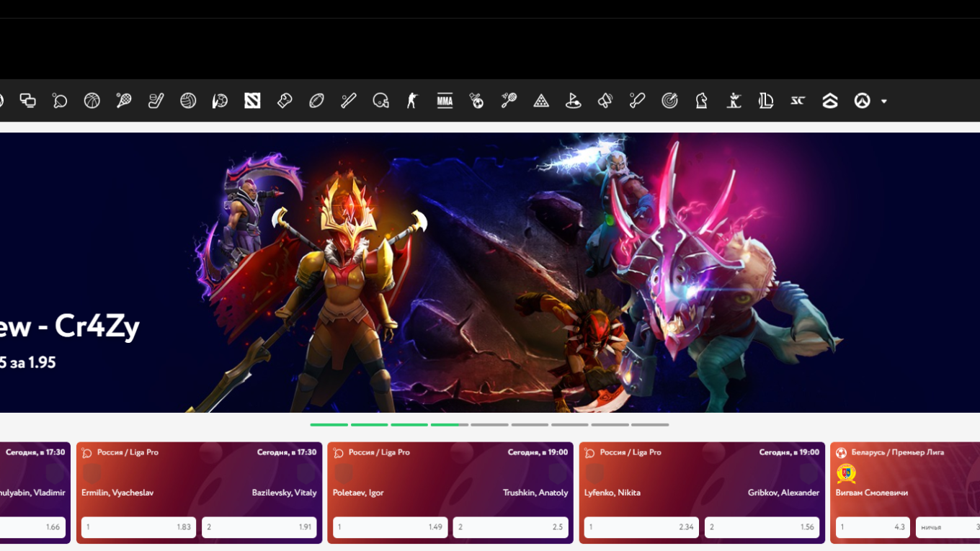Select the basketball sport icon
980x551 pixels.
(x=92, y=101)
